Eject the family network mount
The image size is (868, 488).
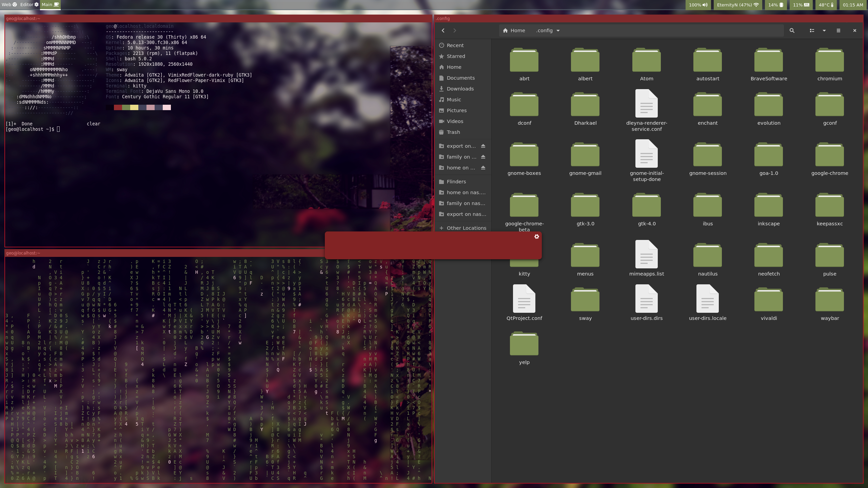pos(483,157)
